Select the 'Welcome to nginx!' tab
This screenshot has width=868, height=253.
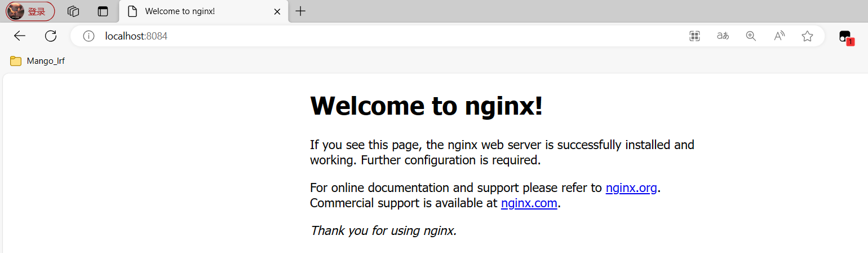point(204,11)
